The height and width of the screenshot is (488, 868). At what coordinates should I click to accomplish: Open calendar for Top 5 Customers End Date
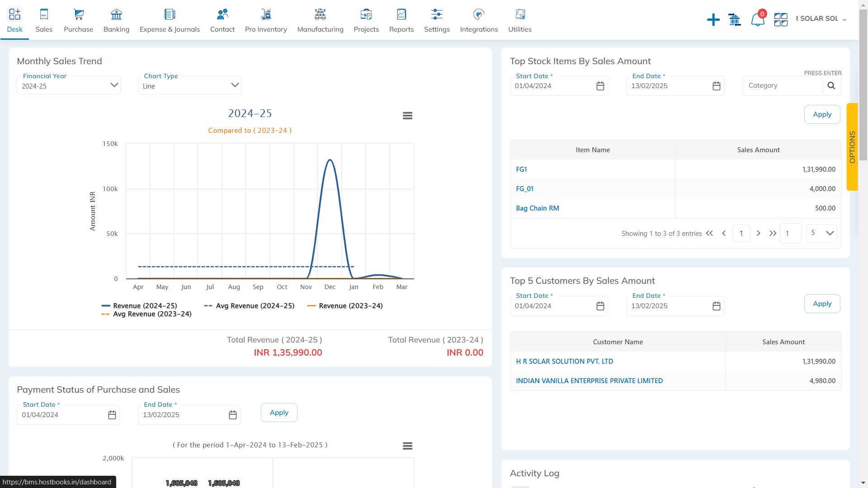pos(716,306)
